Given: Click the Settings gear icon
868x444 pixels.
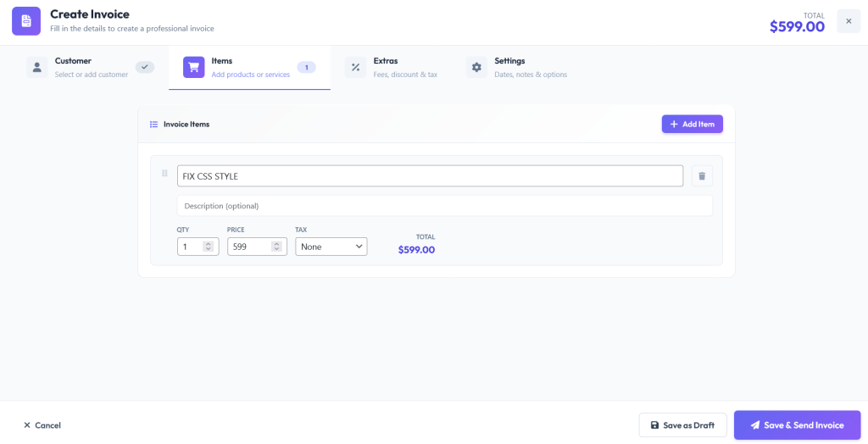Looking at the screenshot, I should 476,67.
